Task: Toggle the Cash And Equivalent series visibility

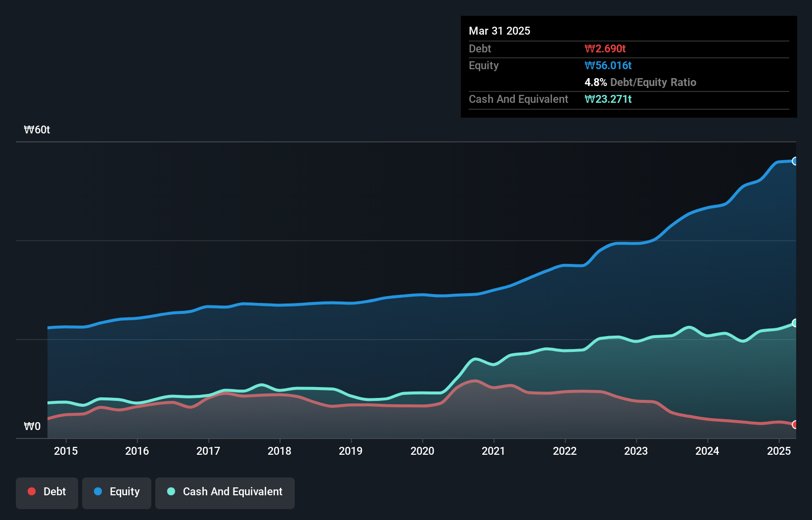Action: [225, 493]
